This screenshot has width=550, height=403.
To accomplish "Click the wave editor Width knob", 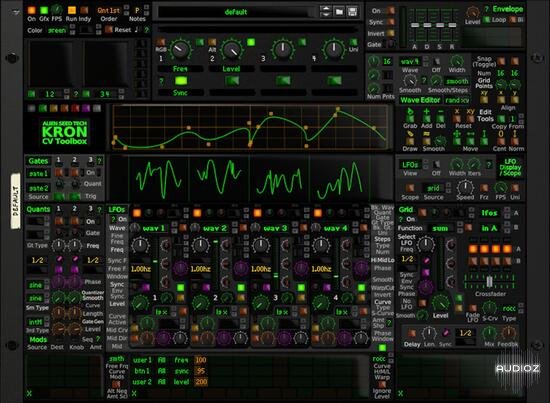I will click(457, 61).
